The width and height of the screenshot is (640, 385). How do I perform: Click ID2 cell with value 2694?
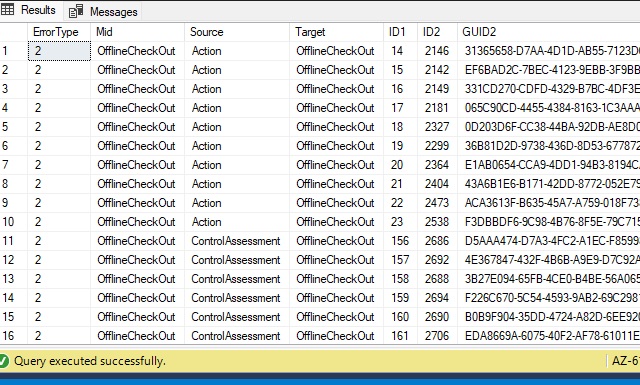pos(437,298)
